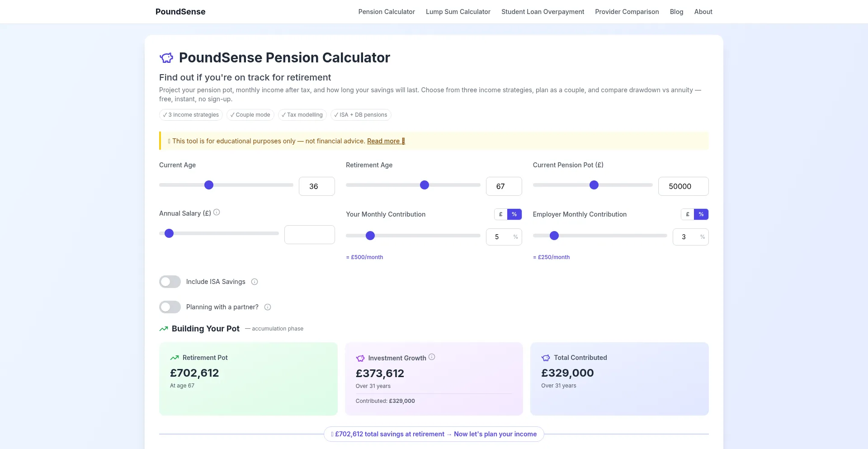Click 'Find out if you're on track' subheading
Viewport: 868px width, 449px height.
(245, 77)
